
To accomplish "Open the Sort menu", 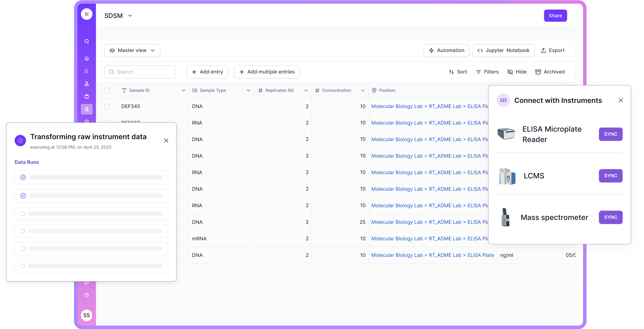I will pyautogui.click(x=458, y=72).
